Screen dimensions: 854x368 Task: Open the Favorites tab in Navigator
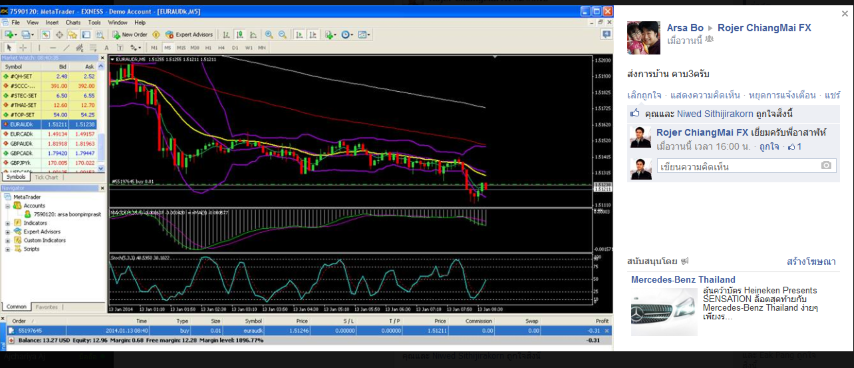click(46, 307)
